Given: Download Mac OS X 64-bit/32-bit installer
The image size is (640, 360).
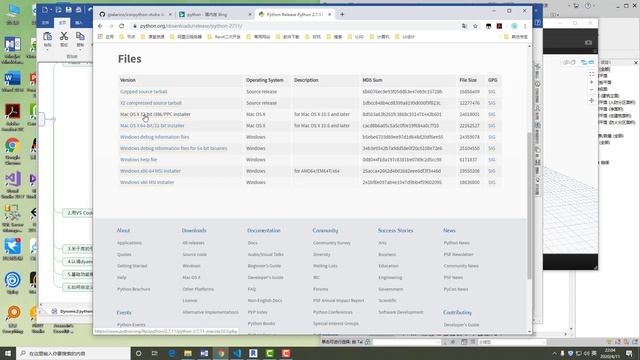Looking at the screenshot, I should 152,126.
